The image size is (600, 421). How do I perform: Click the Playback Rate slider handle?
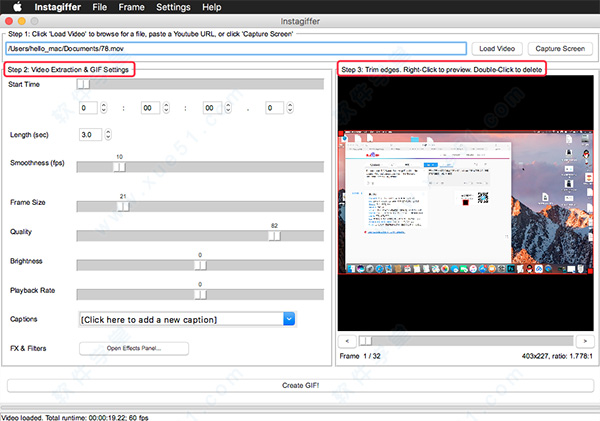200,295
